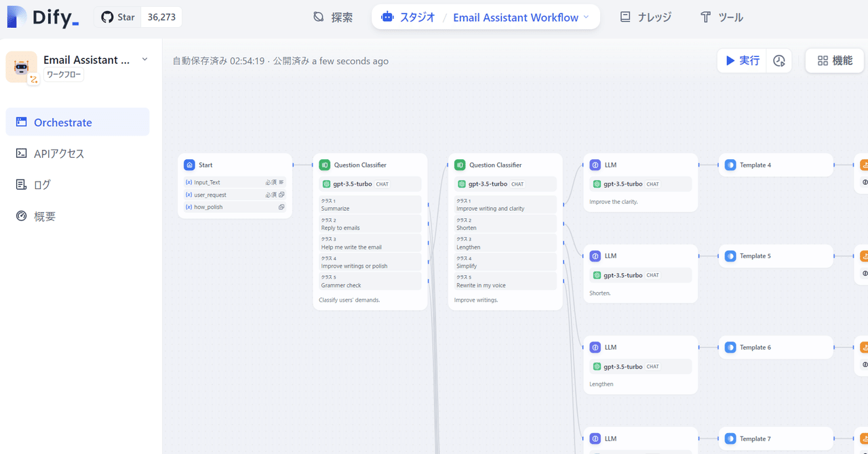The image size is (868, 454).
Task: Expand the chevron next to Email Assistant app name
Action: tap(144, 60)
